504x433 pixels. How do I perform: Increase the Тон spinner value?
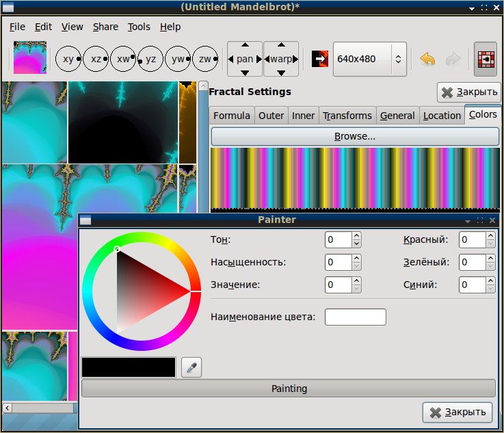click(x=356, y=236)
